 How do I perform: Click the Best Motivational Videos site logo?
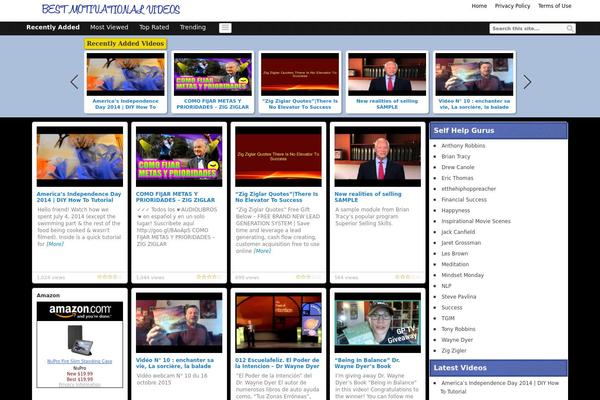tap(111, 9)
